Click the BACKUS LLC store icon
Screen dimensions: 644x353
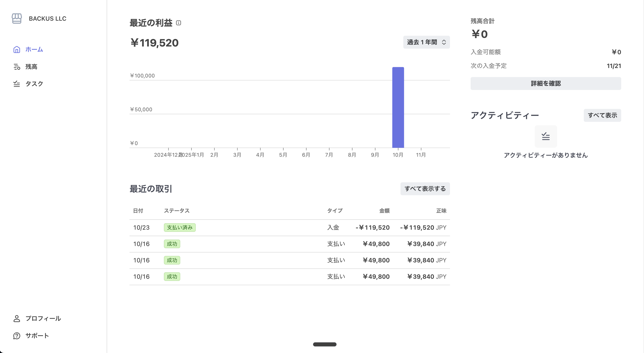[x=17, y=19]
